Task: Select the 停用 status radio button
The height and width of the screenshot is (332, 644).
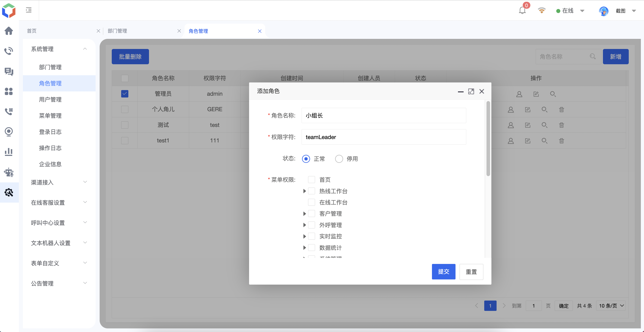Action: pos(339,159)
